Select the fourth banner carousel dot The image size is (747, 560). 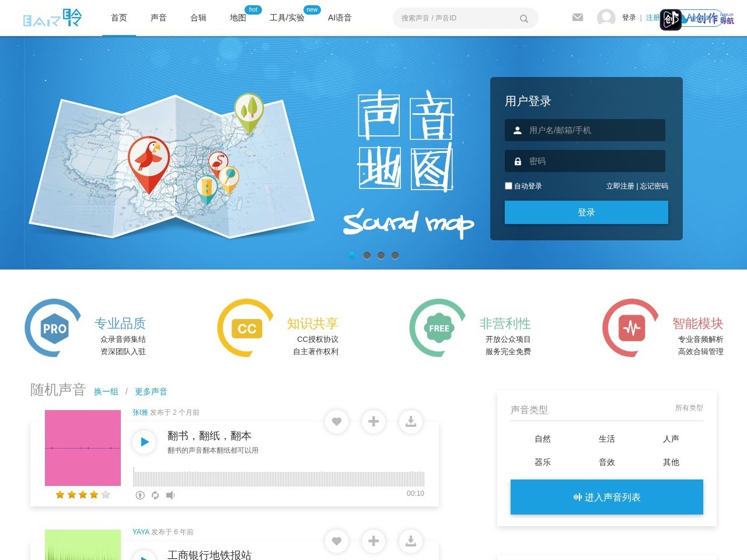(395, 256)
